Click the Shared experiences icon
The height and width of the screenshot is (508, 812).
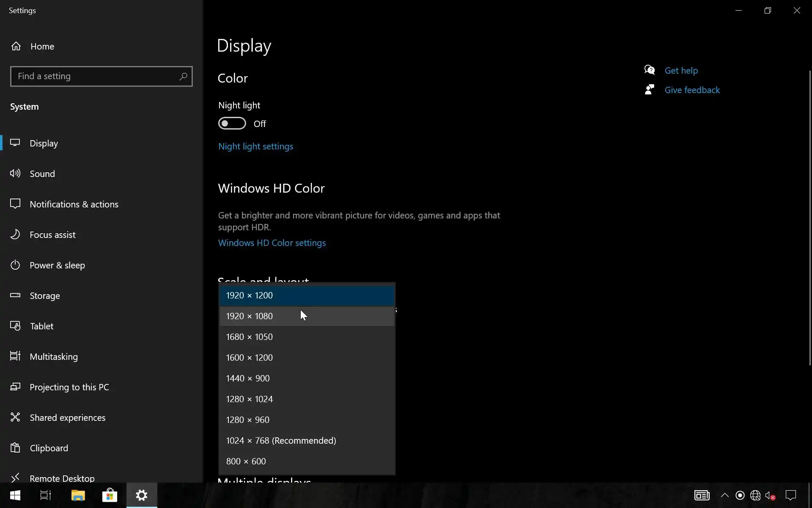tap(15, 417)
